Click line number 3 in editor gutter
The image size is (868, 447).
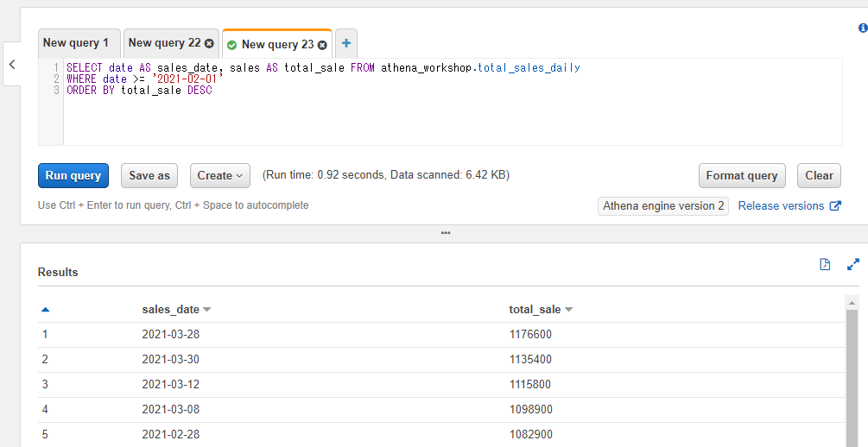click(x=56, y=90)
